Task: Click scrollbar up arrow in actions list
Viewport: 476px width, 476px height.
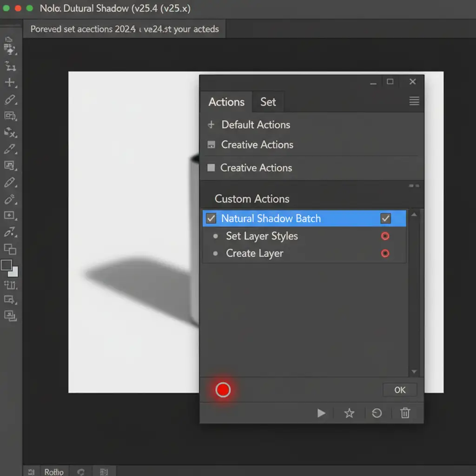Action: 414,215
